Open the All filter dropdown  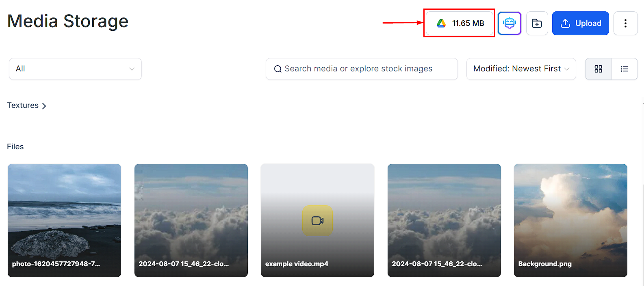[x=75, y=69]
